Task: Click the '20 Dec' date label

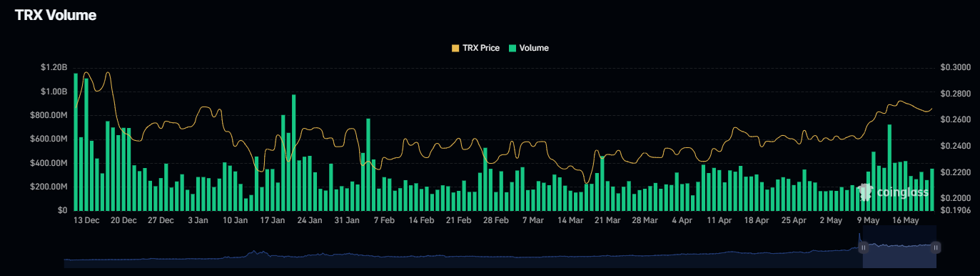Action: tap(123, 221)
